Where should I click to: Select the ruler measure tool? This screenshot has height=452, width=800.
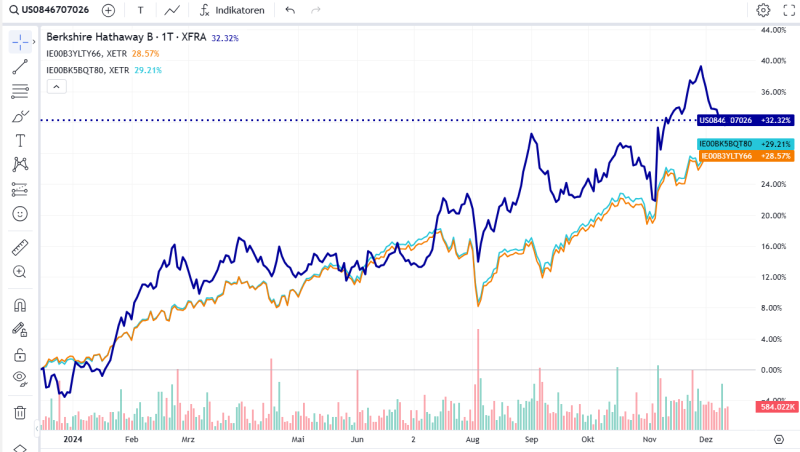[x=20, y=247]
